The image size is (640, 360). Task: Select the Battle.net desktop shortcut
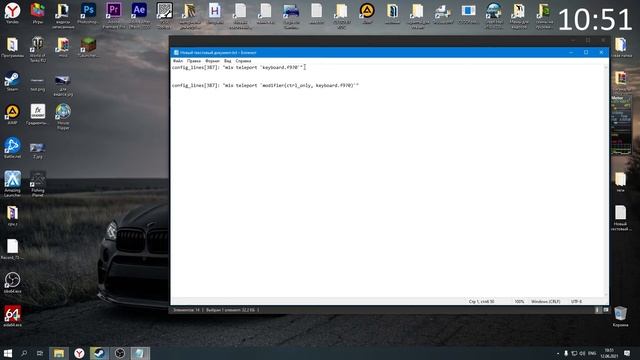pyautogui.click(x=12, y=148)
